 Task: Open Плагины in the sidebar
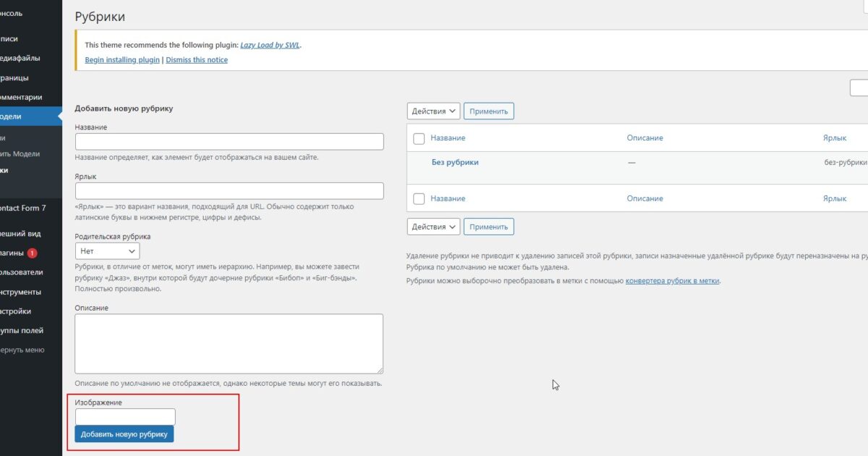12,253
